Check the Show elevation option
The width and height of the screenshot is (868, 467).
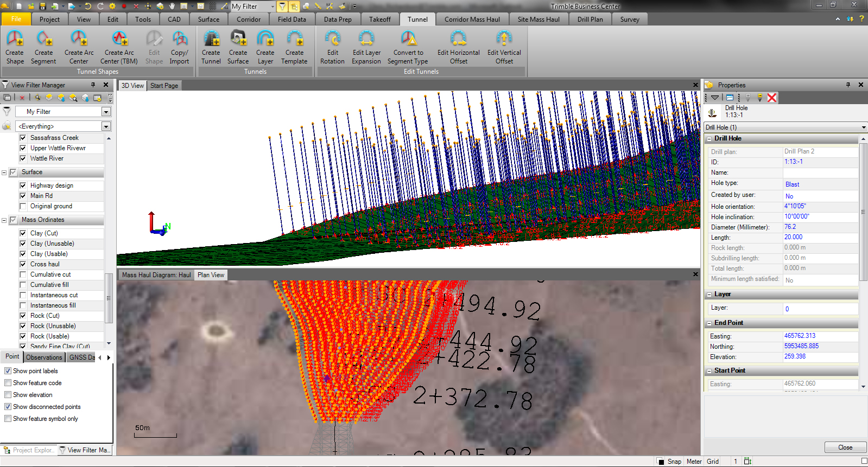coord(8,395)
